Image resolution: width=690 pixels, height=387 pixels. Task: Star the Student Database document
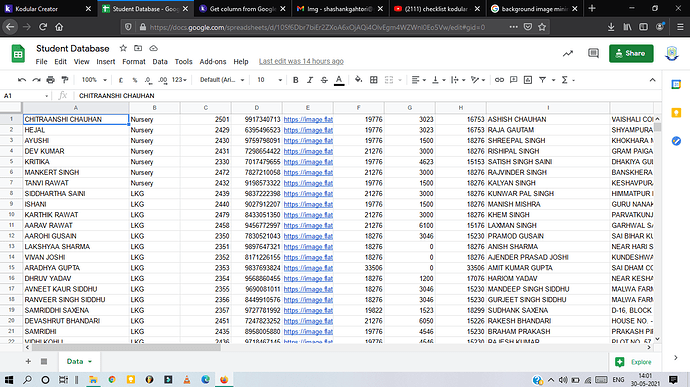pyautogui.click(x=123, y=48)
